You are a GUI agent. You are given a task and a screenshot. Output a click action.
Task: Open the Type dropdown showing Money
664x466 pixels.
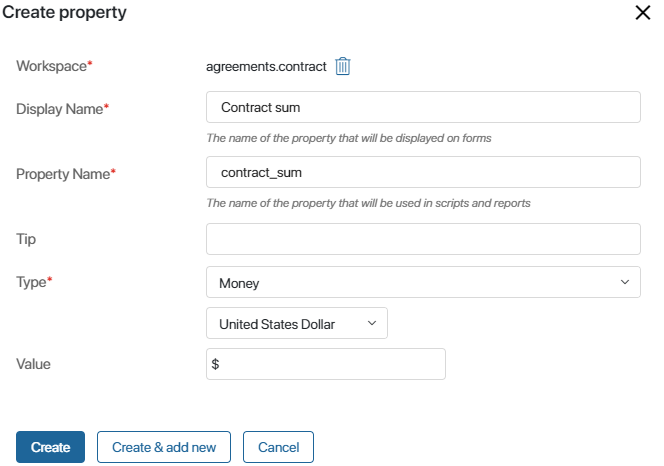423,282
